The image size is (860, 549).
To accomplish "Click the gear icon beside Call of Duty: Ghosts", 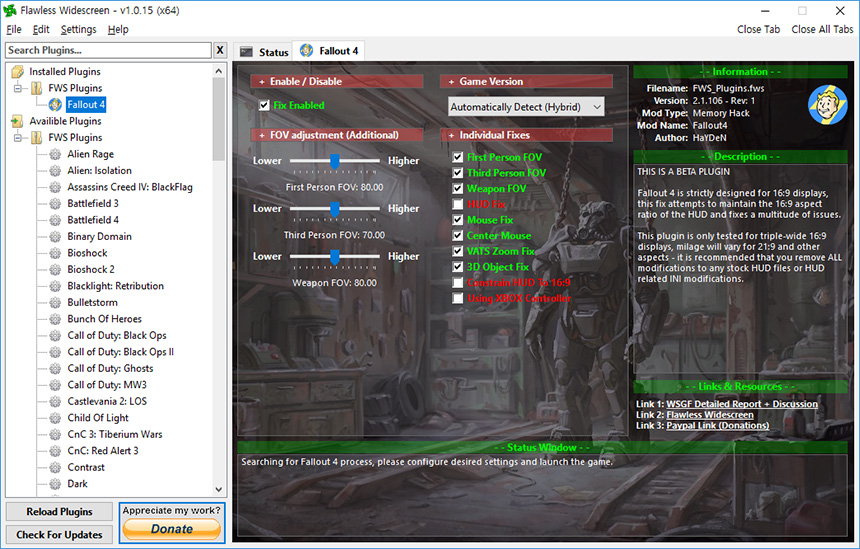I will [x=55, y=369].
